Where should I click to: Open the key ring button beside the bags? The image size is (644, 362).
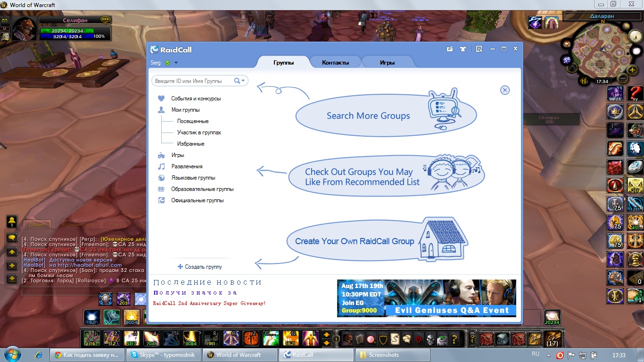click(472, 339)
